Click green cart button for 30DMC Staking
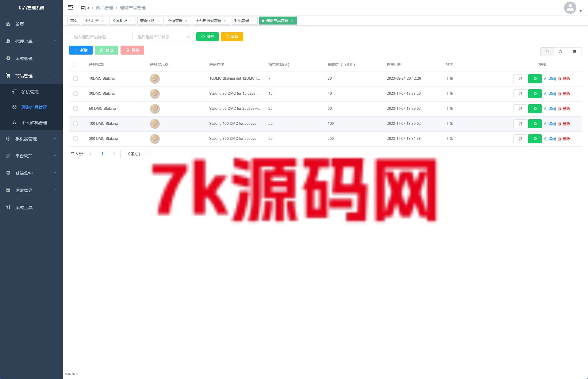This screenshot has width=588, height=379. point(535,94)
